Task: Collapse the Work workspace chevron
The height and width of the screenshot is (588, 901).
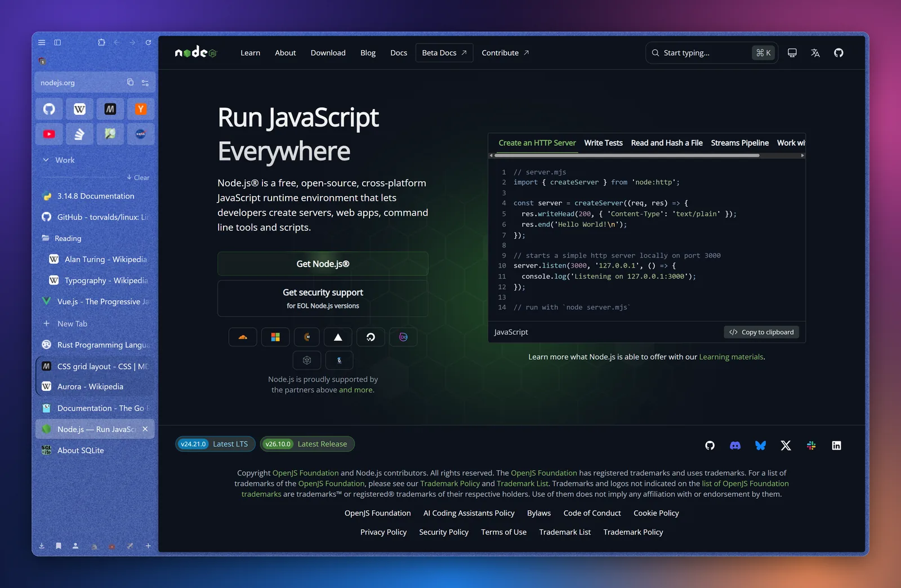Action: tap(46, 160)
